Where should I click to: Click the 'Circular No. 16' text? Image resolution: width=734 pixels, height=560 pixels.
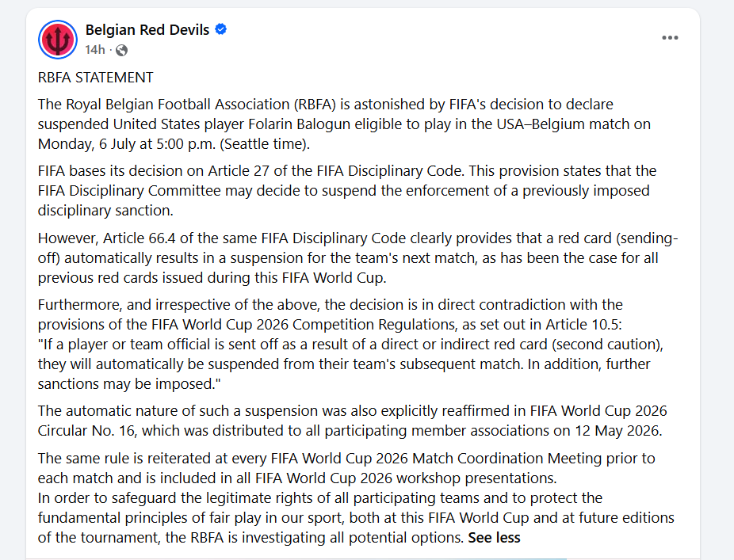point(86,430)
